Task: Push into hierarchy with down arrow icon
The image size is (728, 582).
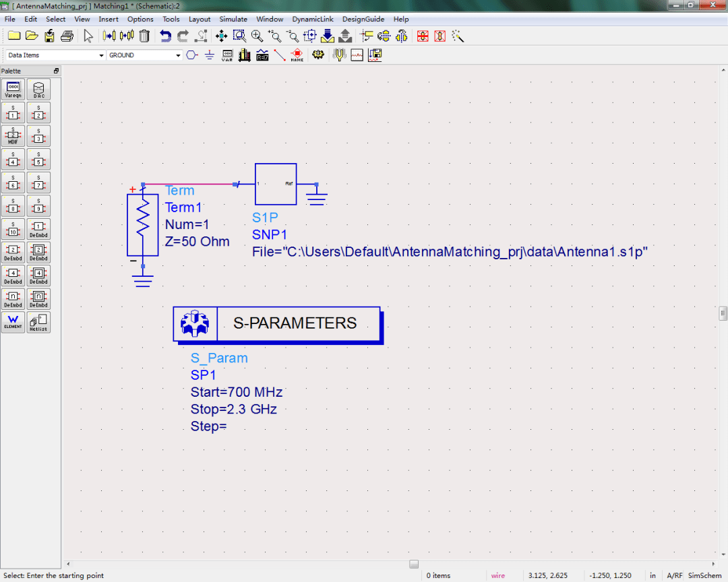Action: (x=328, y=36)
